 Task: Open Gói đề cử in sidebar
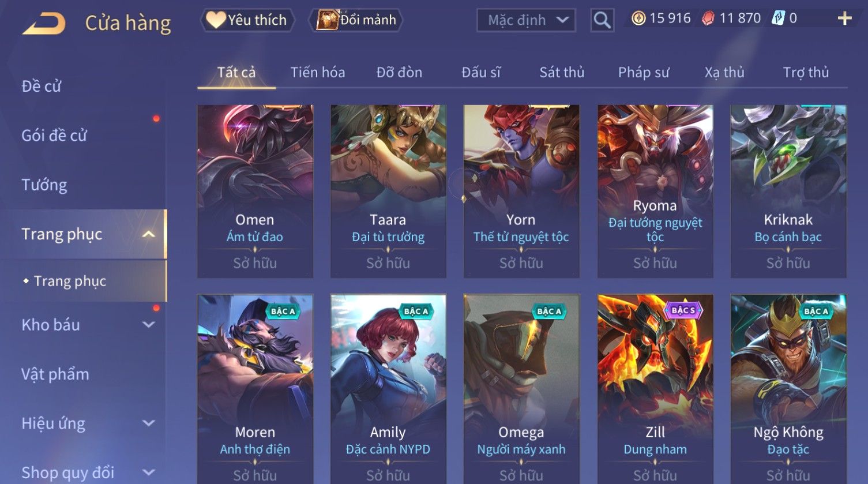pyautogui.click(x=54, y=136)
